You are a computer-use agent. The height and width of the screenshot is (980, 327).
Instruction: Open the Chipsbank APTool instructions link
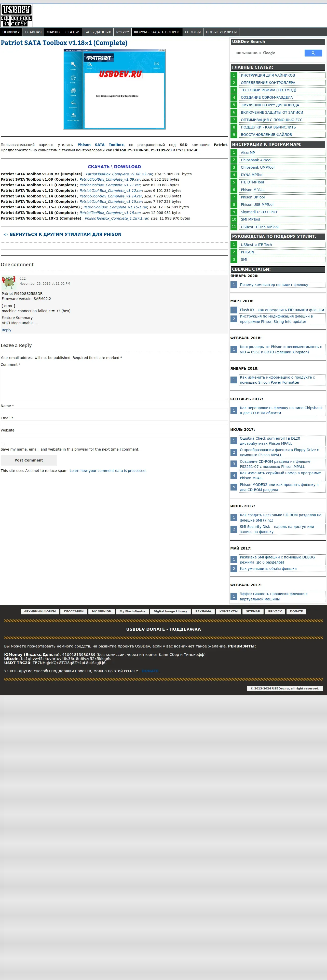coord(282,160)
